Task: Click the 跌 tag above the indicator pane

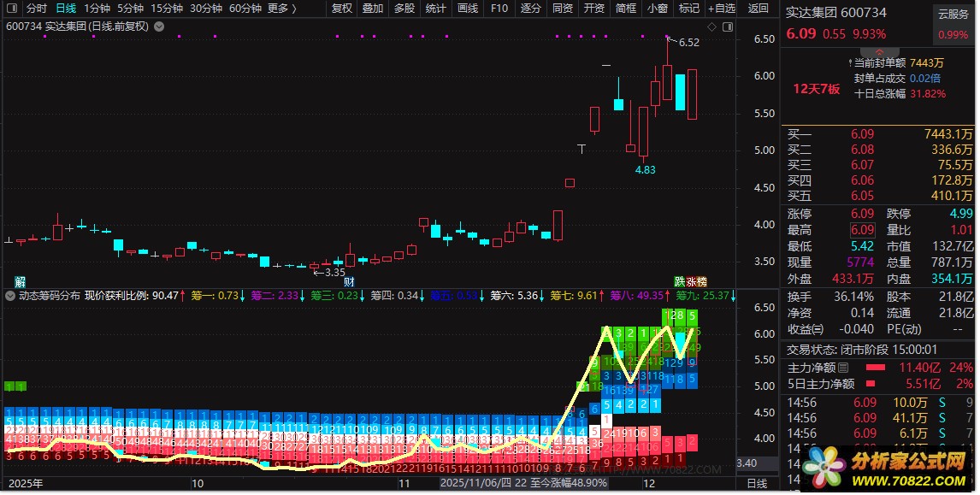Action: (680, 281)
